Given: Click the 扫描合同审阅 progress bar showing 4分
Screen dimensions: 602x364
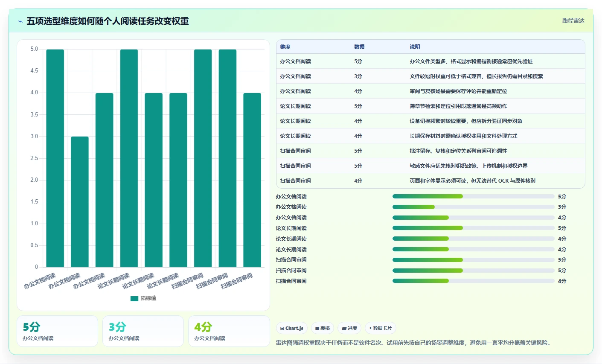Looking at the screenshot, I should pyautogui.click(x=473, y=281).
